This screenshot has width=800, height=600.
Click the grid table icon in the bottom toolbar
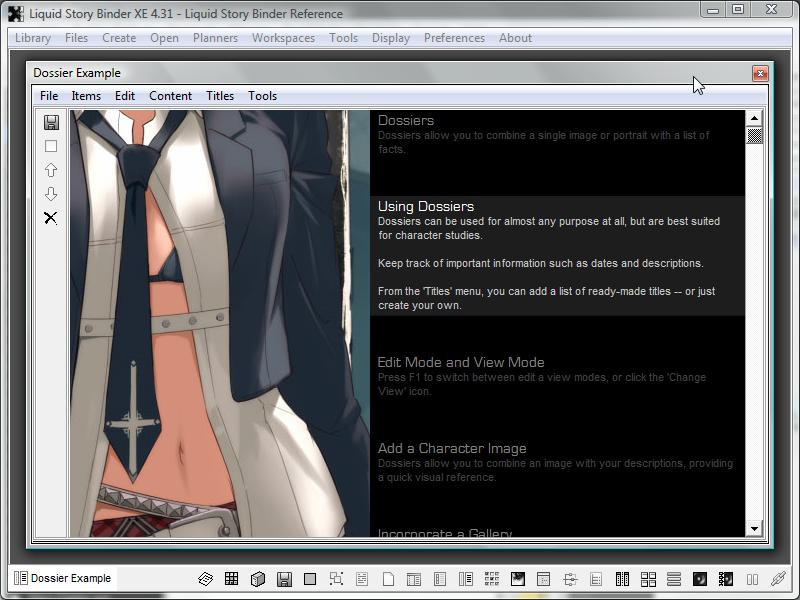point(231,579)
